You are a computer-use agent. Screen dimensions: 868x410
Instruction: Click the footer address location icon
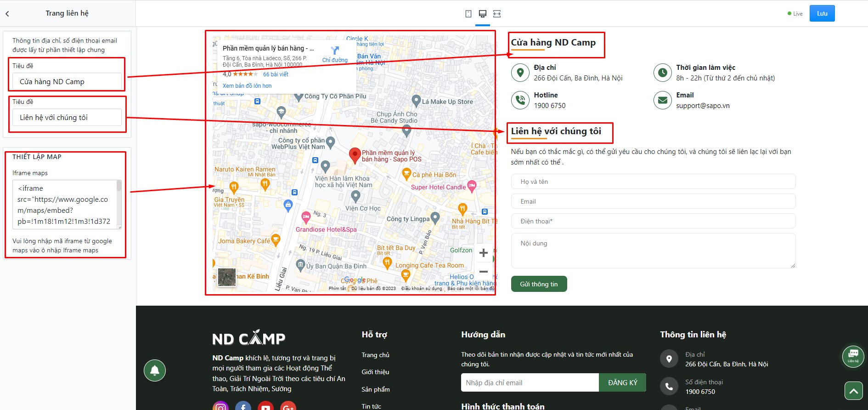pyautogui.click(x=669, y=359)
